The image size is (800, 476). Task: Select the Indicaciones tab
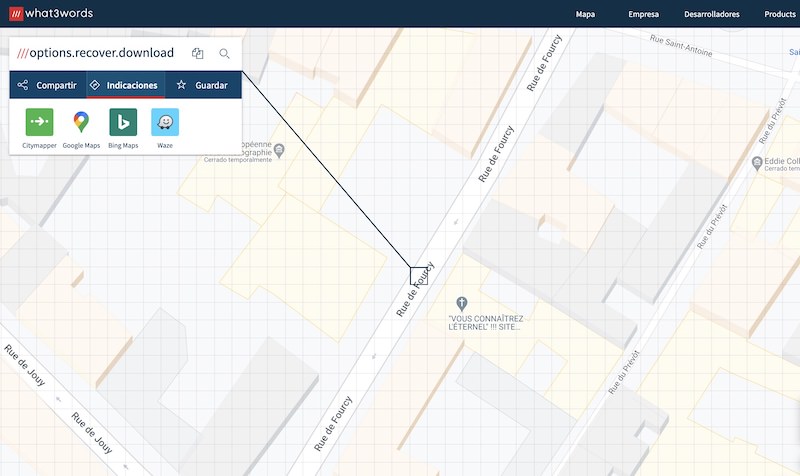tap(126, 85)
